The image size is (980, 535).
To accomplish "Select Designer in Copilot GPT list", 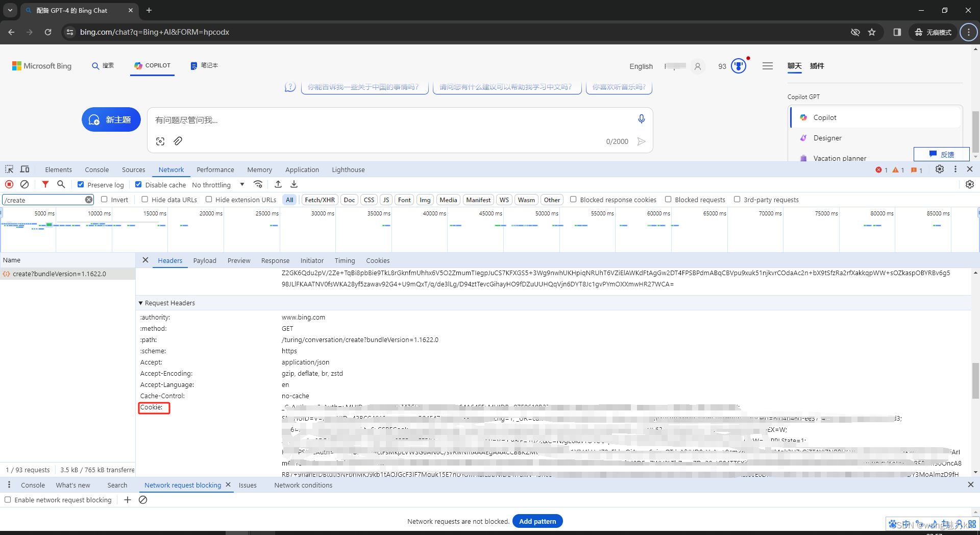I will 827,138.
